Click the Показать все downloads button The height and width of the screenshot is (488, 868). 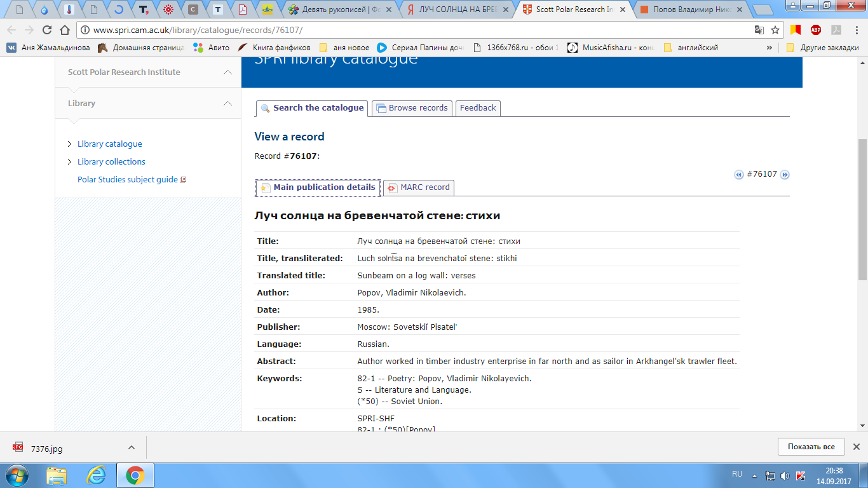pyautogui.click(x=811, y=447)
